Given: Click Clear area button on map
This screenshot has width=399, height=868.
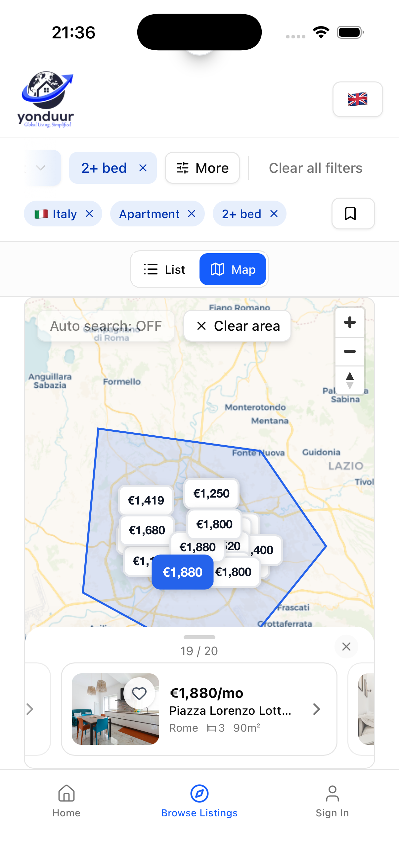Looking at the screenshot, I should (x=237, y=326).
